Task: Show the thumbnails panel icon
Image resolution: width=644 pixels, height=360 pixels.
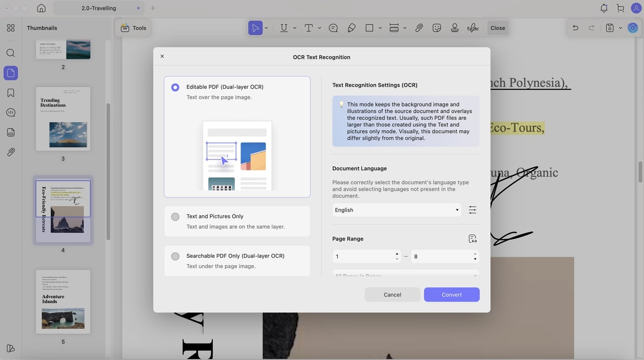Action: click(11, 73)
